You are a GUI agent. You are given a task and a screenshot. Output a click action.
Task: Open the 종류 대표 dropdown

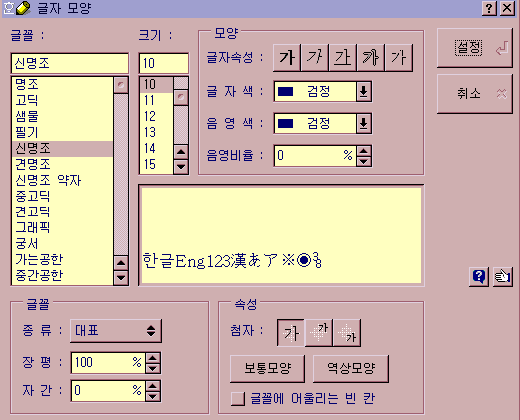pyautogui.click(x=116, y=331)
